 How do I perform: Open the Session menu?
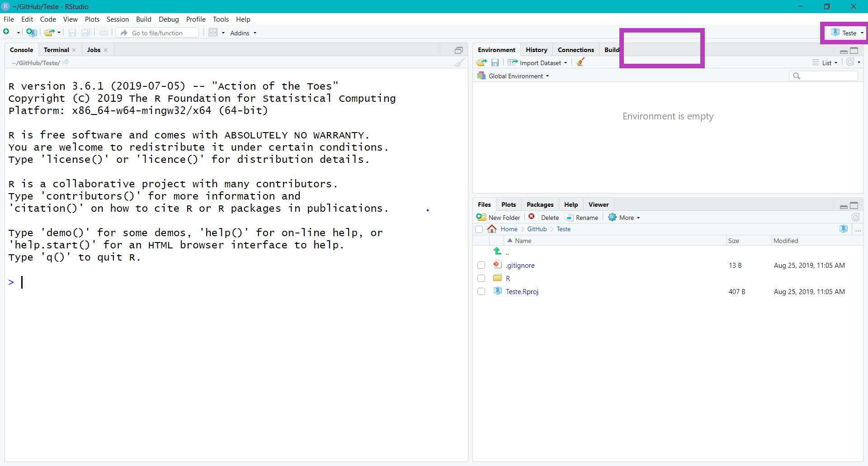118,19
